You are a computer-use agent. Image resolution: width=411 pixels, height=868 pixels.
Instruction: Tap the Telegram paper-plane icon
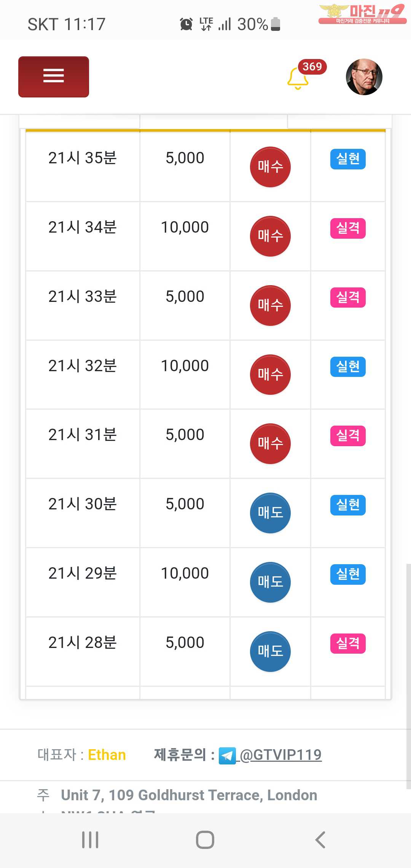click(227, 756)
